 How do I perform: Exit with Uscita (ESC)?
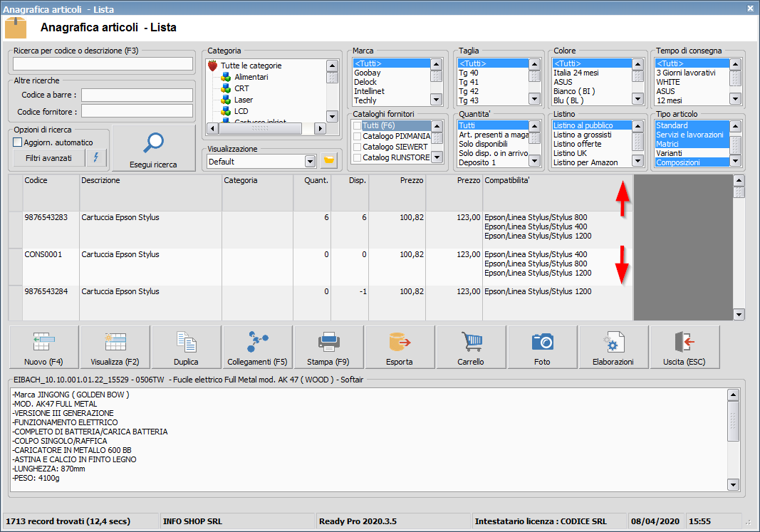[685, 347]
